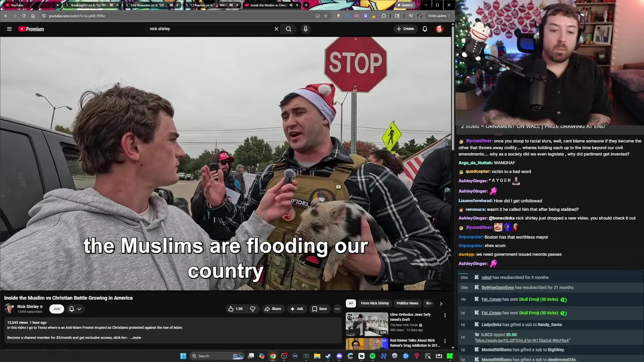The width and height of the screenshot is (644, 362).
Task: Switch to End Wokeness on X tab
Action: point(151,5)
